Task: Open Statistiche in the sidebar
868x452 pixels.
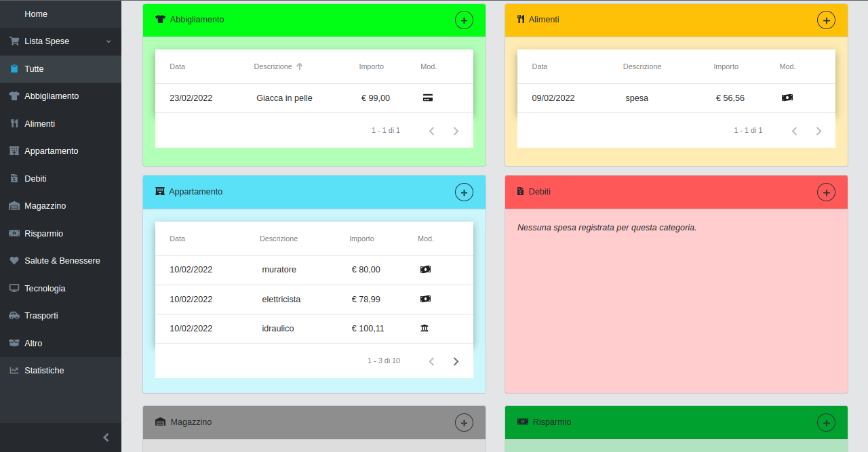Action: tap(61, 371)
